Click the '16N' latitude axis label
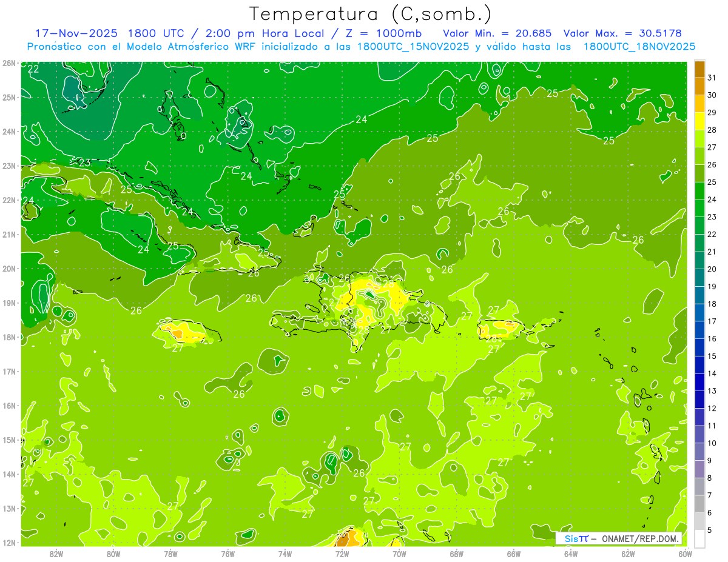This screenshot has height=562, width=728. click(9, 406)
